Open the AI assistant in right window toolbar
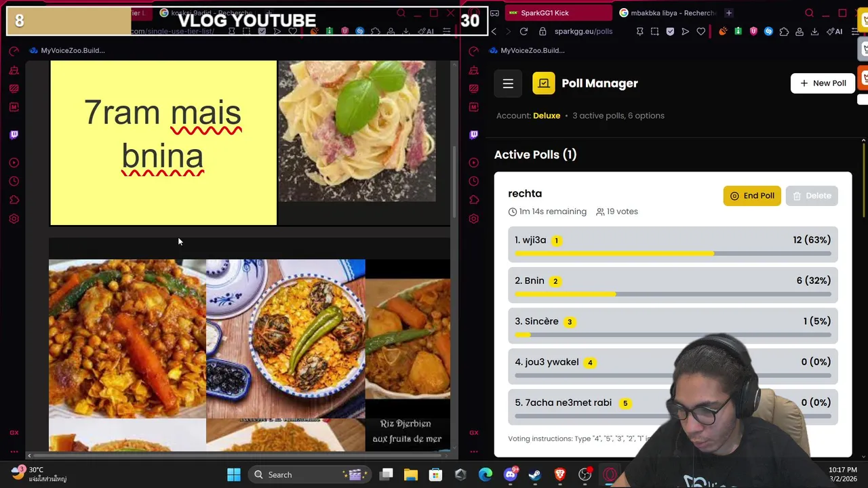This screenshot has height=488, width=868. 835,31
